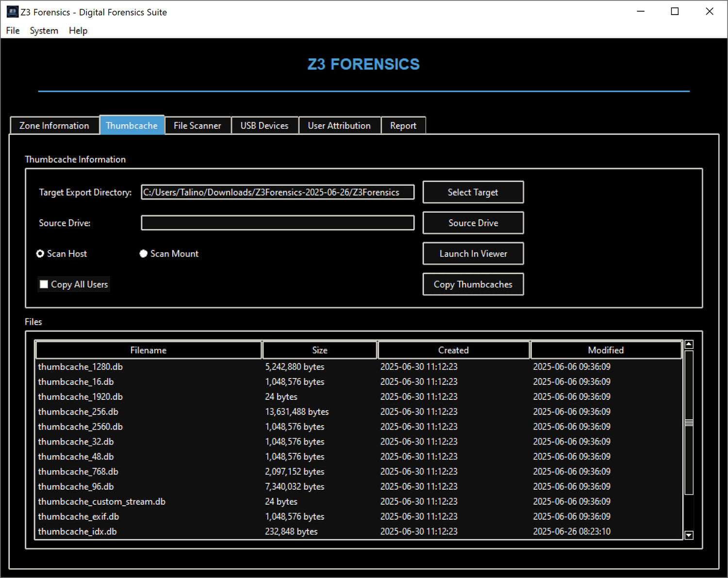
Task: Go to the Report tab
Action: click(403, 126)
